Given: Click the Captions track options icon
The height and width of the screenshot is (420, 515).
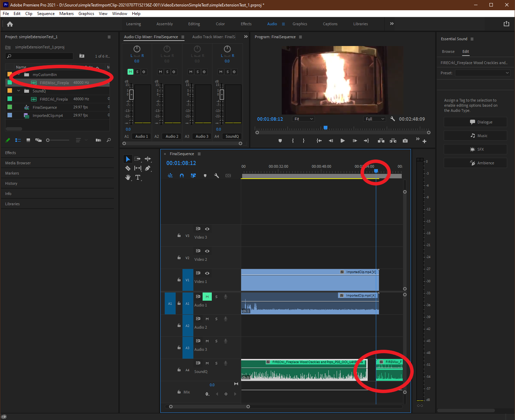Looking at the screenshot, I should tap(228, 176).
